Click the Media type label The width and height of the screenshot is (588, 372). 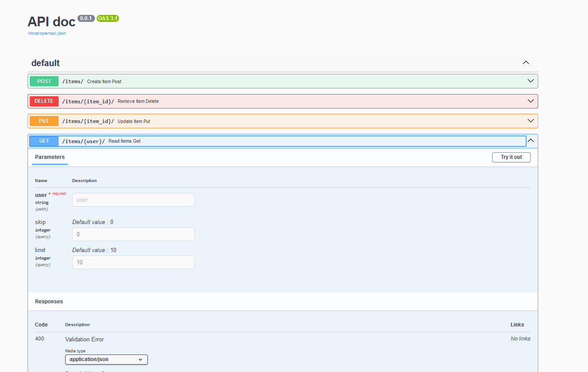[x=75, y=351]
